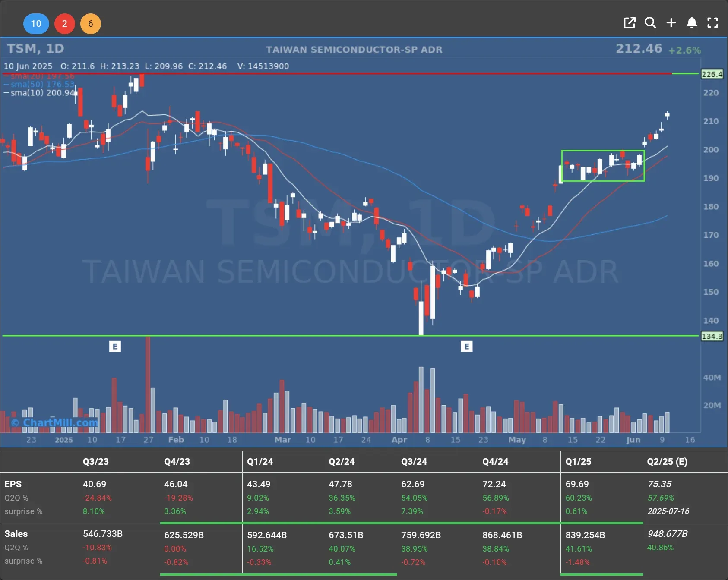Click the orange badge numbered 6
728x580 pixels.
(x=91, y=24)
